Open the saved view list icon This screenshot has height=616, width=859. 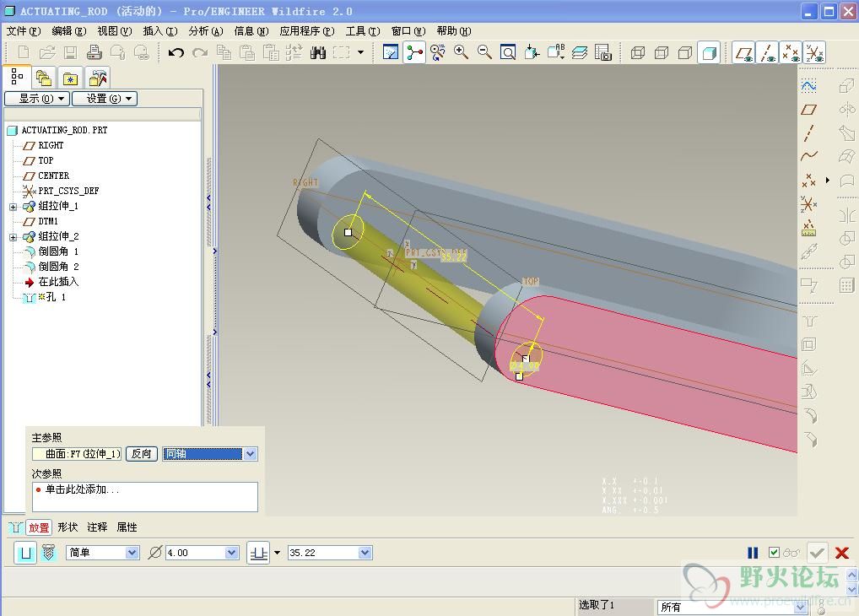(x=555, y=52)
